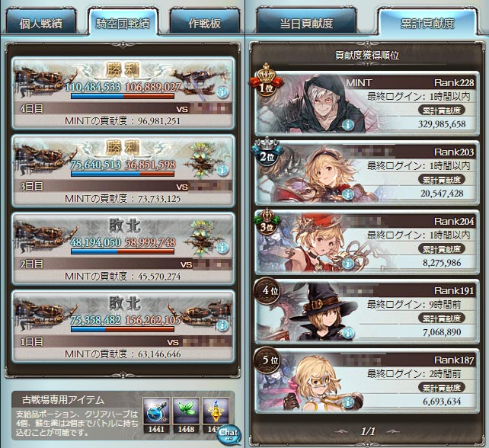Click info icon on day 4 victory battle
Image resolution: width=489 pixels, height=448 pixels.
(222, 91)
